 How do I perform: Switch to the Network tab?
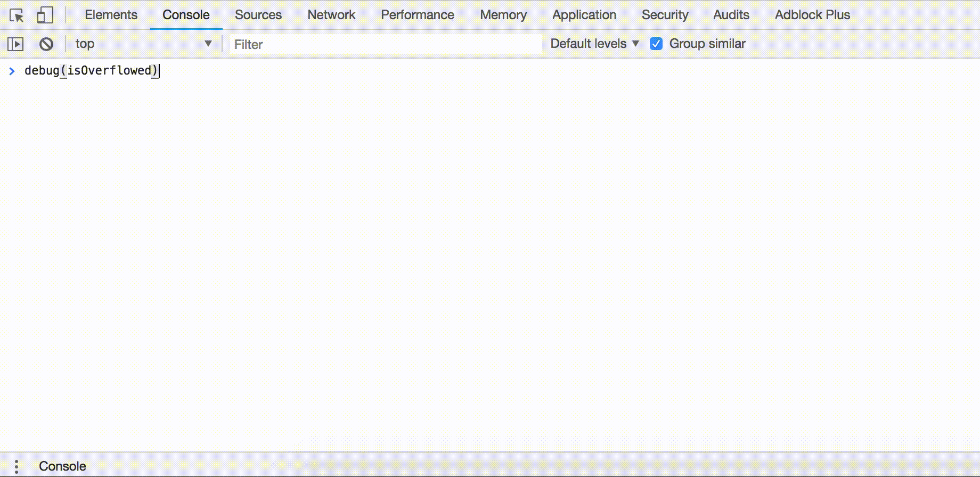tap(331, 15)
